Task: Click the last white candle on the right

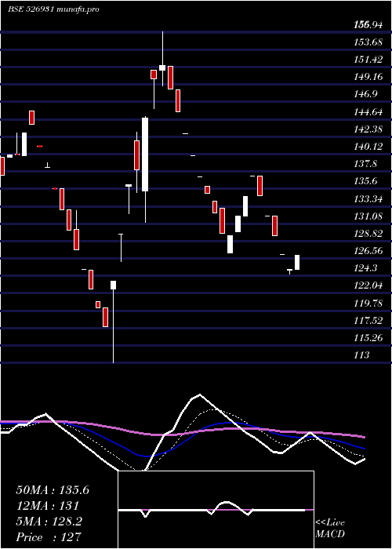Action: [297, 262]
